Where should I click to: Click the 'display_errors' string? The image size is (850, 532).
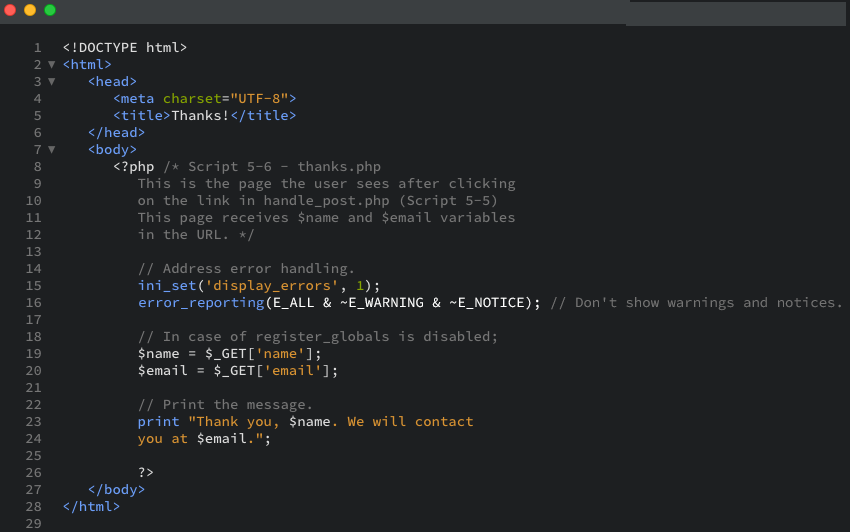click(x=272, y=286)
